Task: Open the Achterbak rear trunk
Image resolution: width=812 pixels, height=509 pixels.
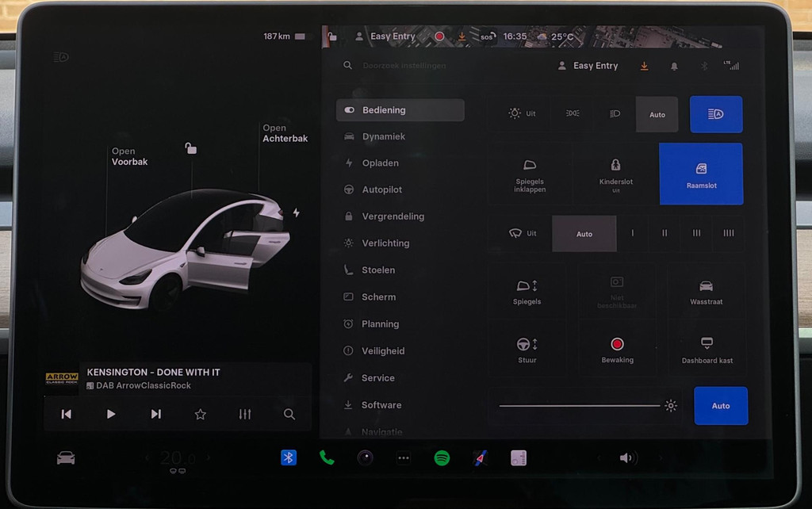Action: [x=285, y=133]
